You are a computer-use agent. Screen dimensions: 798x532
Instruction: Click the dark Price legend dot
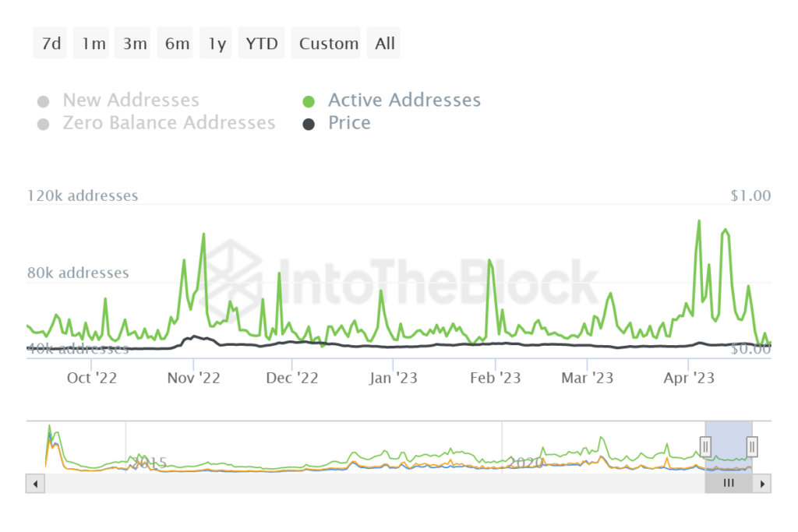(x=309, y=124)
